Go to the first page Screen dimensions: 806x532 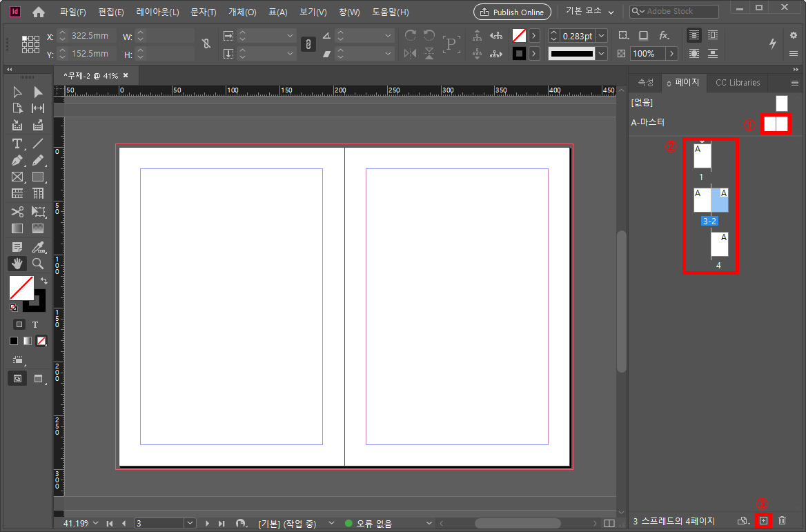[x=110, y=523]
